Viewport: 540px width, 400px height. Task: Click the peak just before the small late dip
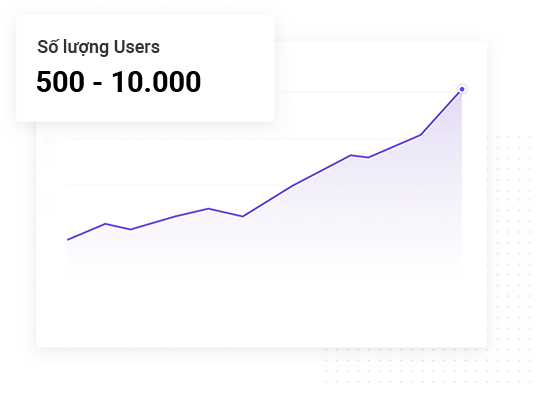(x=351, y=155)
